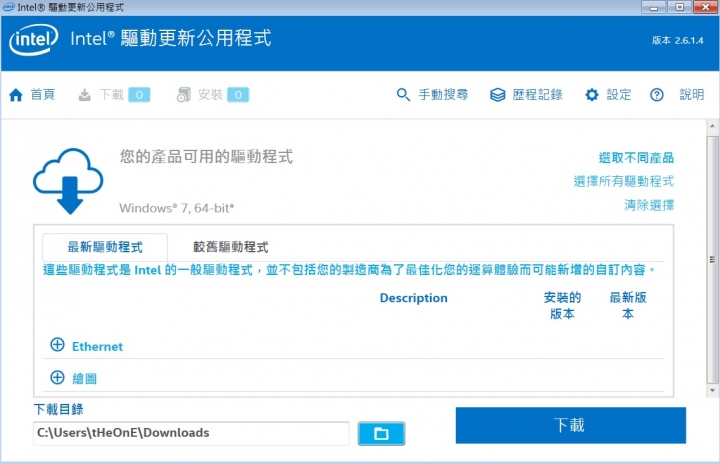Switch to 最新驅動程式 tab
The width and height of the screenshot is (720, 464).
[105, 247]
